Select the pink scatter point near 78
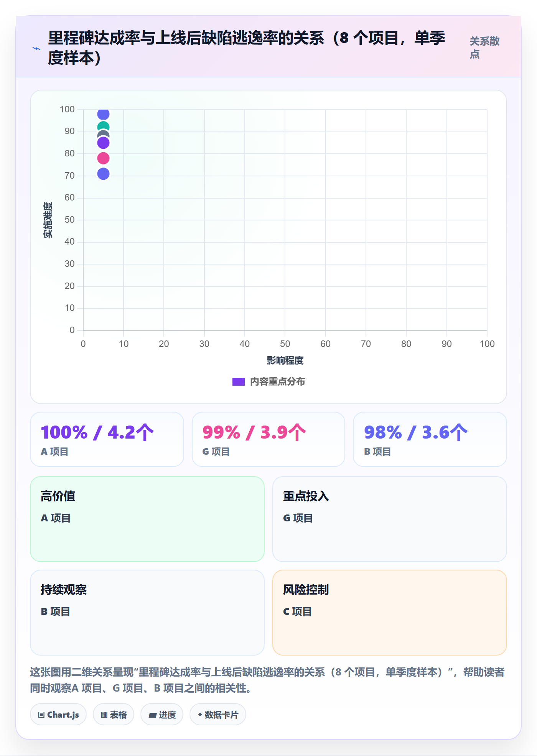Viewport: 537px width, 756px height. pos(103,158)
